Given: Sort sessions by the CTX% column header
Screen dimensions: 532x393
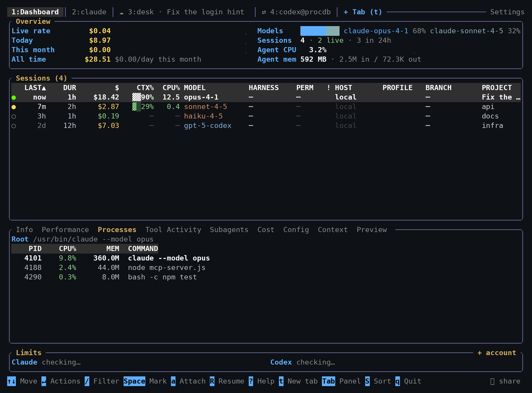Looking at the screenshot, I should click(x=145, y=88).
